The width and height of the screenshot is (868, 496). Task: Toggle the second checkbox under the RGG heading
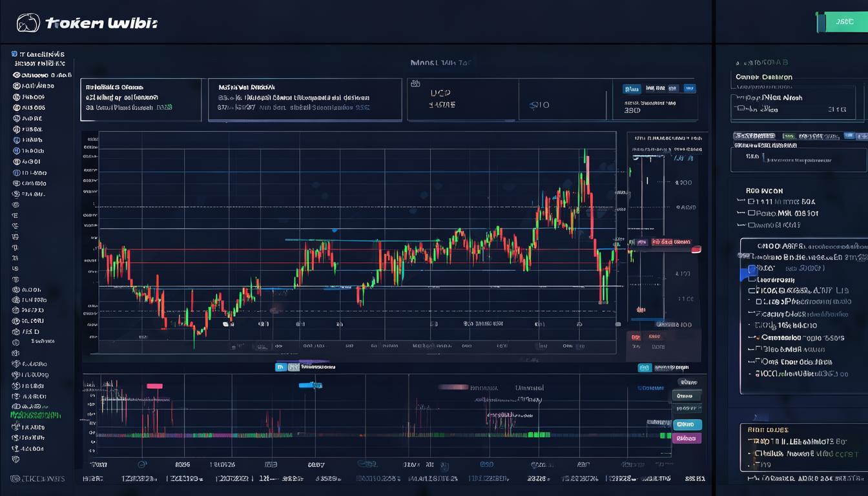pyautogui.click(x=751, y=213)
